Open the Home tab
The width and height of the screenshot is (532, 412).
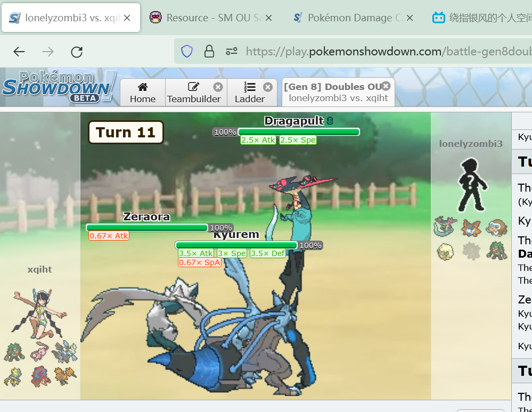coord(143,93)
